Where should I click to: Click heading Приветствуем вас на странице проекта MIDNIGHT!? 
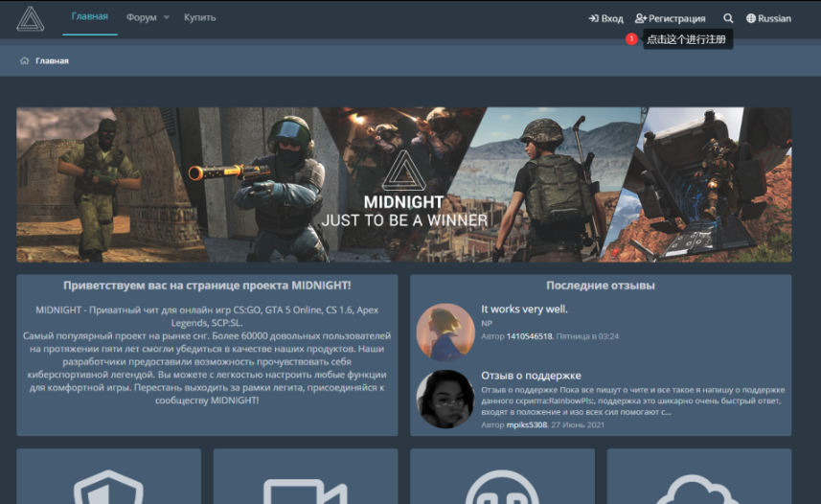pos(207,286)
